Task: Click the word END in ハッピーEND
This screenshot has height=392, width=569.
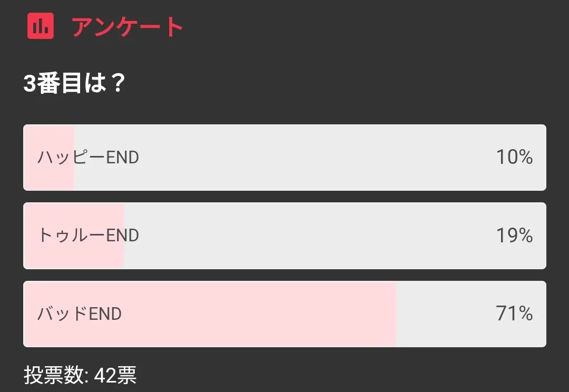Action: pos(122,157)
